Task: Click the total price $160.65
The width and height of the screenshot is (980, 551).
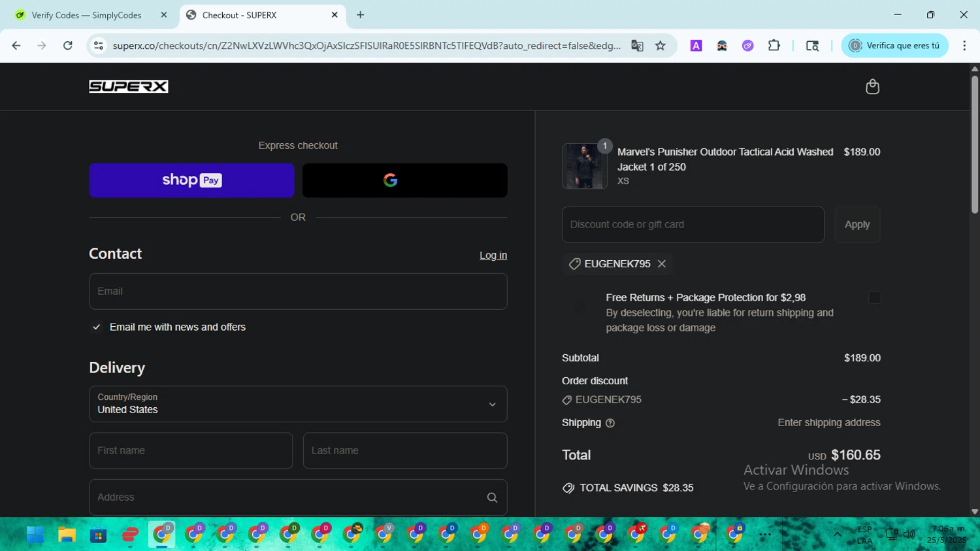Action: coord(856,455)
